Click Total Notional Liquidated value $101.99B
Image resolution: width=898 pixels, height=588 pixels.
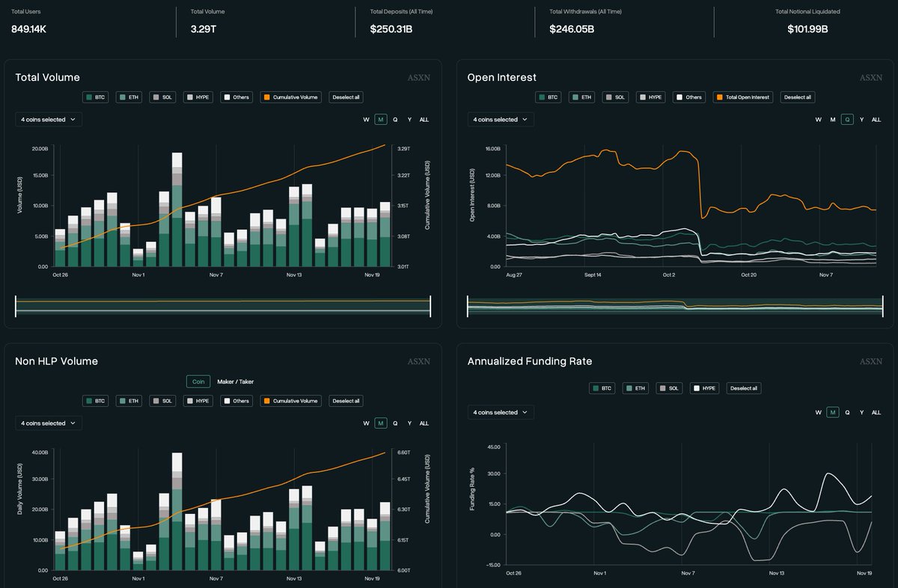[807, 29]
